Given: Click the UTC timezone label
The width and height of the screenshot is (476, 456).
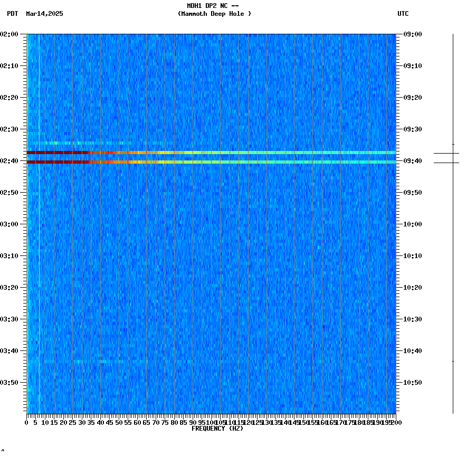Looking at the screenshot, I should [x=404, y=14].
